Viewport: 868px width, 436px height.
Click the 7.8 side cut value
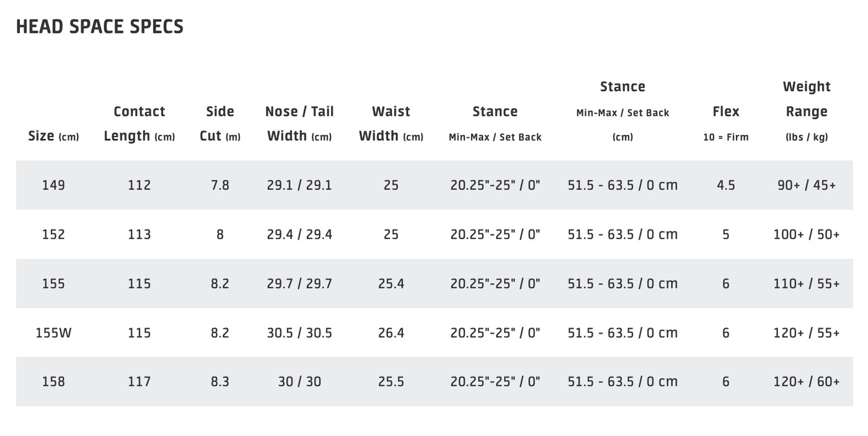[x=220, y=185]
